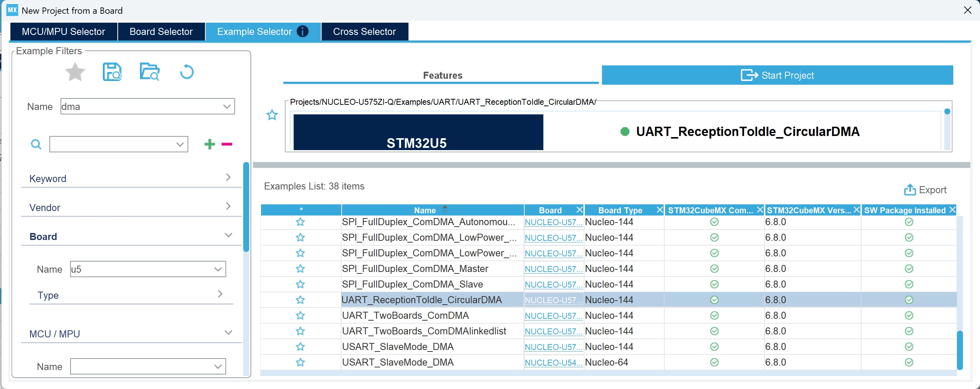Click the Export upload icon
980x389 pixels.
pyautogui.click(x=909, y=189)
